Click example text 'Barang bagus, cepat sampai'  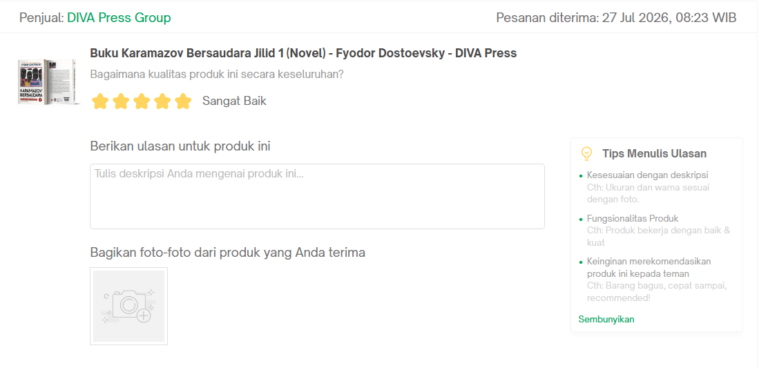[657, 292]
